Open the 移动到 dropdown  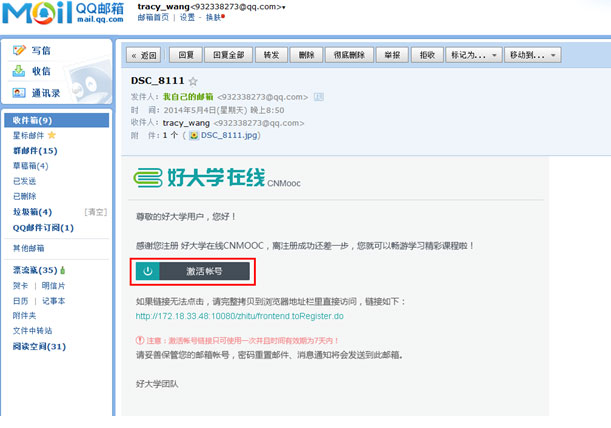pyautogui.click(x=532, y=54)
